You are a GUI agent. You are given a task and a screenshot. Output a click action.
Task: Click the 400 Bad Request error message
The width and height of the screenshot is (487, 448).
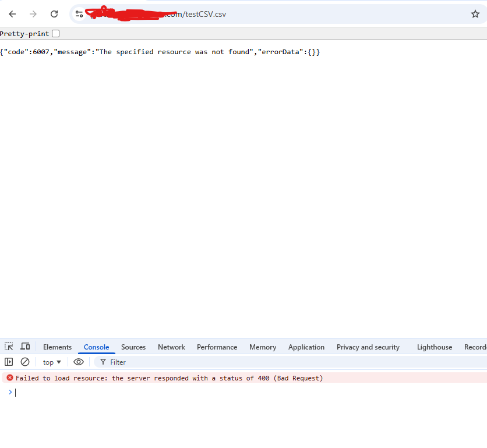169,378
